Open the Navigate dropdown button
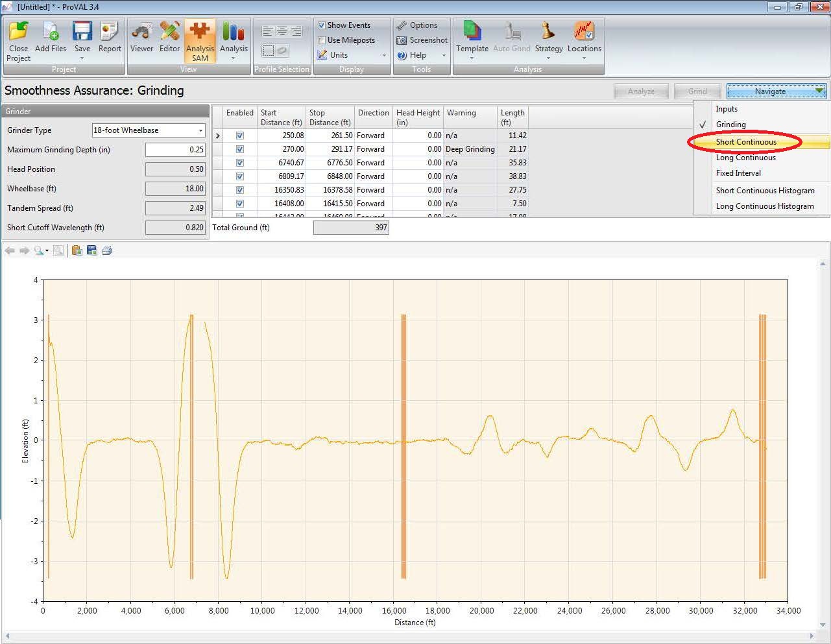This screenshot has width=831, height=644. click(x=777, y=91)
